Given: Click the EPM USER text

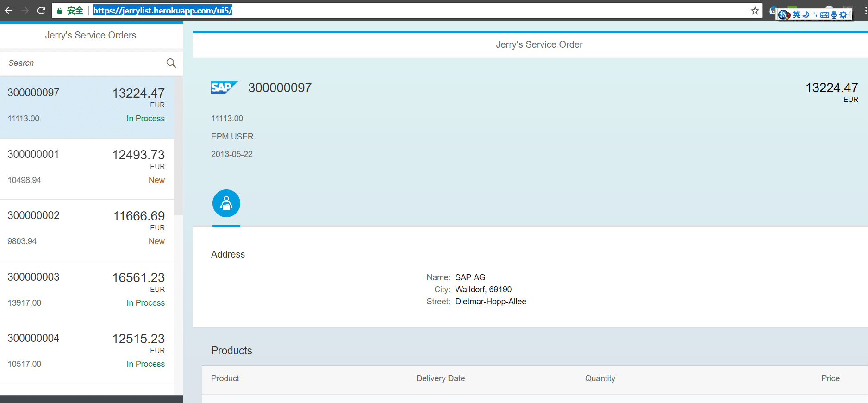Looking at the screenshot, I should click(x=232, y=137).
